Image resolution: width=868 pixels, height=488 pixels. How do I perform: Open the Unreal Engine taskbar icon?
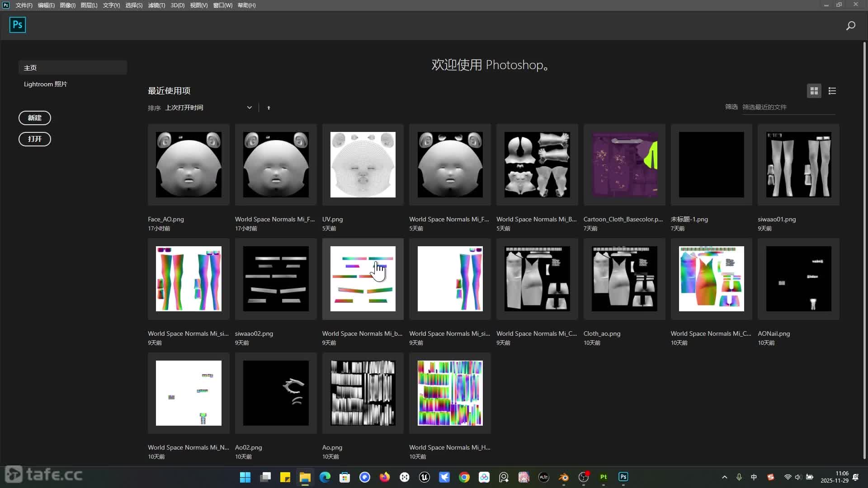pyautogui.click(x=424, y=477)
